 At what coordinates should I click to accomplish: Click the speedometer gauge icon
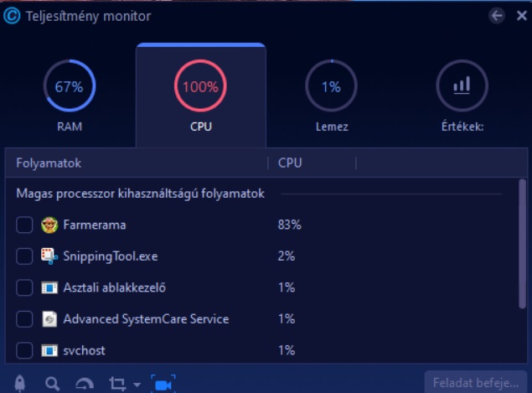pos(85,384)
